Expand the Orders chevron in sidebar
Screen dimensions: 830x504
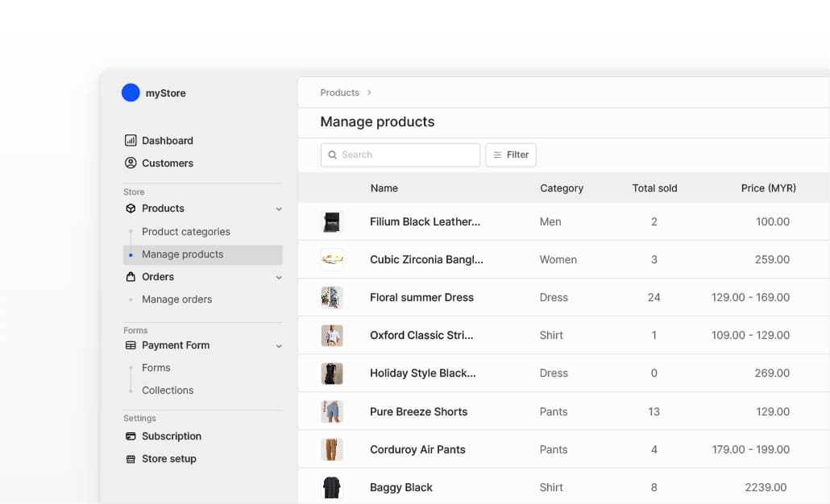pyautogui.click(x=279, y=276)
